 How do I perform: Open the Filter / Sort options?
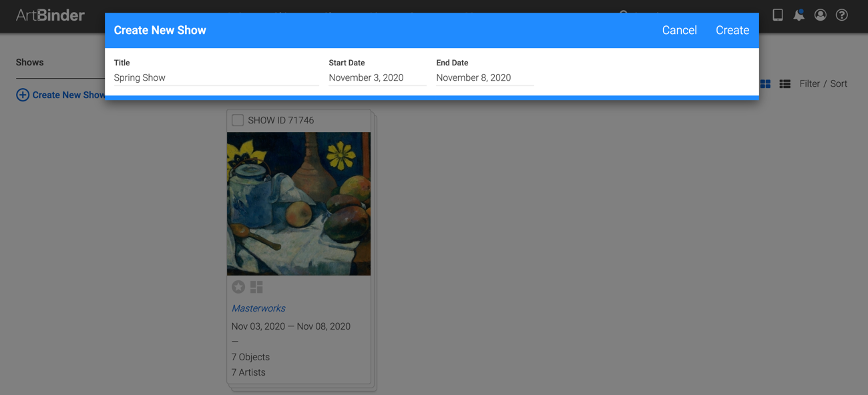click(823, 84)
